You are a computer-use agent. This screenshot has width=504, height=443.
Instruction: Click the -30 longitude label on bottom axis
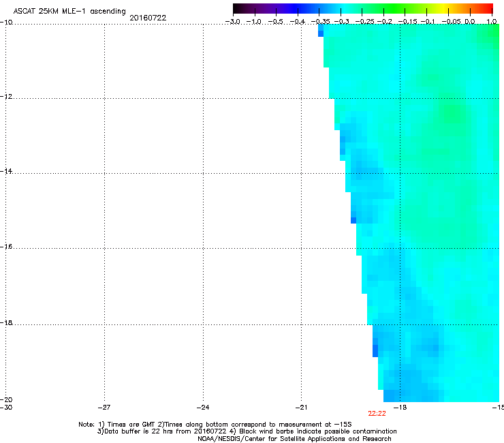6,408
